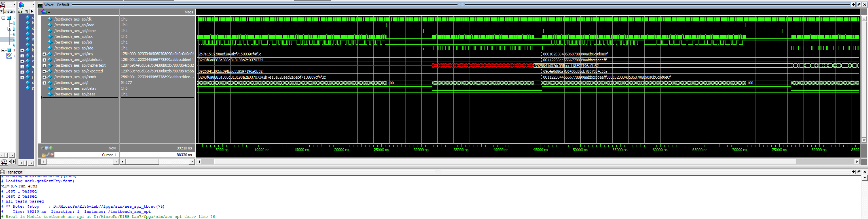Screen dimensions: 868x219
Task: Open cursor properties with wrench icon
Action: tap(48, 155)
